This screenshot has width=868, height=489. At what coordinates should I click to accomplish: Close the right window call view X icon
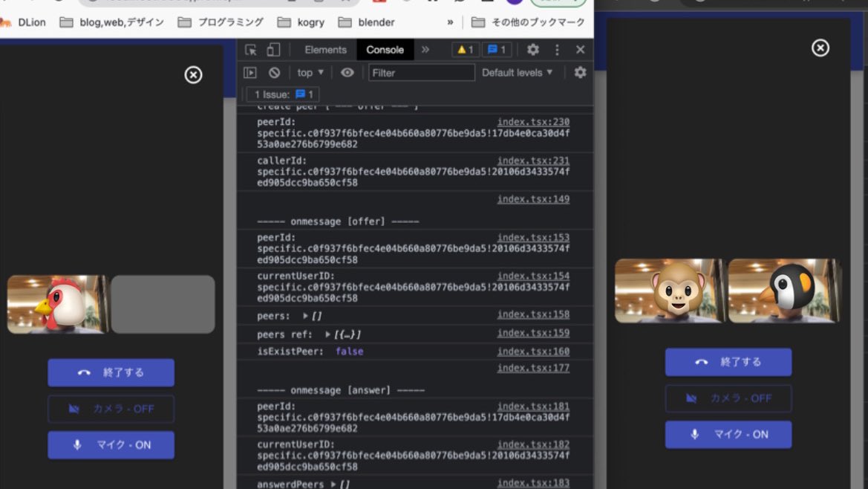point(820,48)
